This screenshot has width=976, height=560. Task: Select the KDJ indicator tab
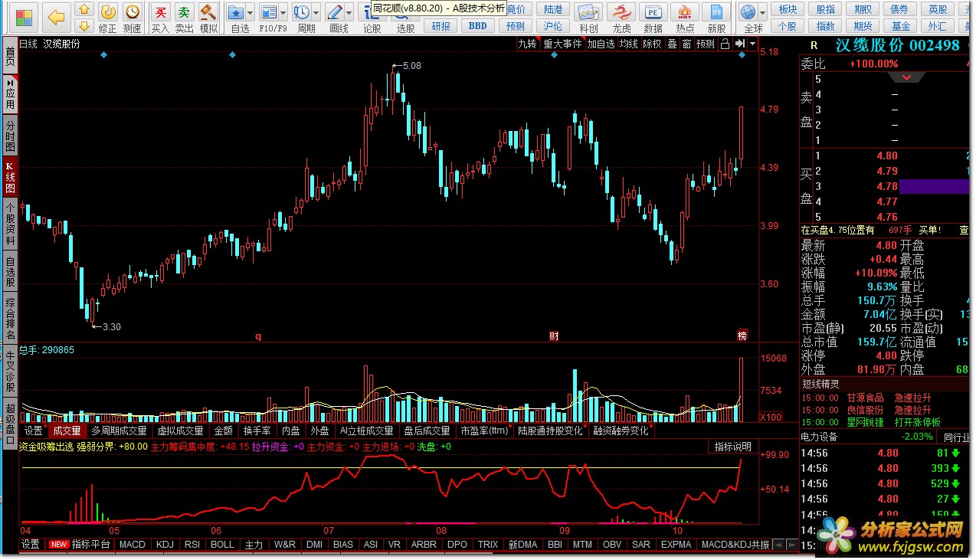[165, 545]
